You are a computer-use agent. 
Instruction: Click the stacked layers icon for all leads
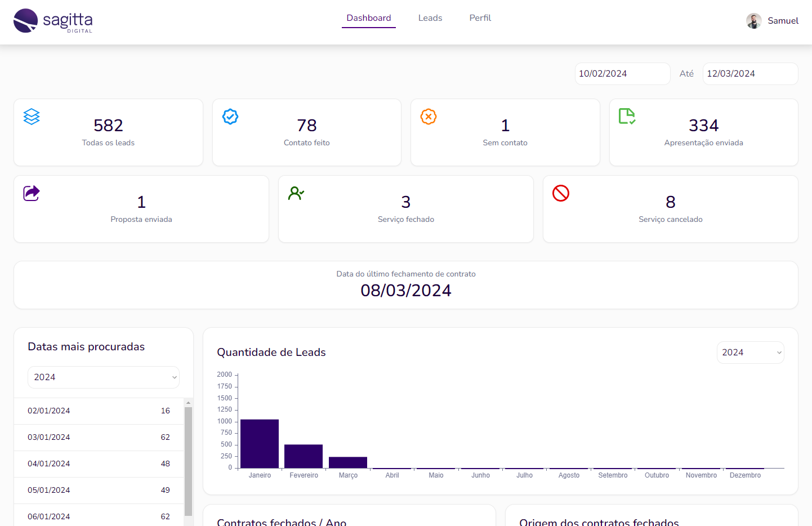[32, 117]
